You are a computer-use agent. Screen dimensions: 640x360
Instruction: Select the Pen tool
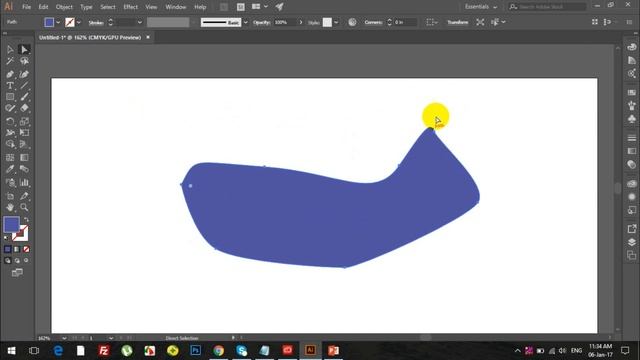(10, 74)
